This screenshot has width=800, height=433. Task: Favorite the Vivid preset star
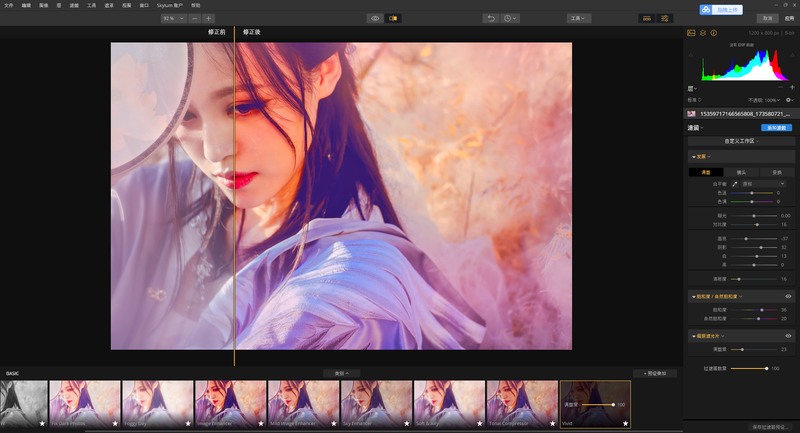(x=626, y=423)
